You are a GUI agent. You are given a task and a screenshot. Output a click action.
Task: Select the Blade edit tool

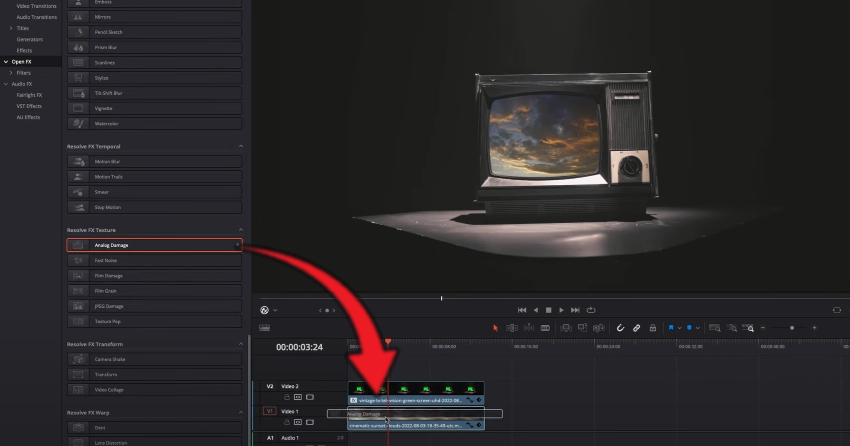coord(545,328)
